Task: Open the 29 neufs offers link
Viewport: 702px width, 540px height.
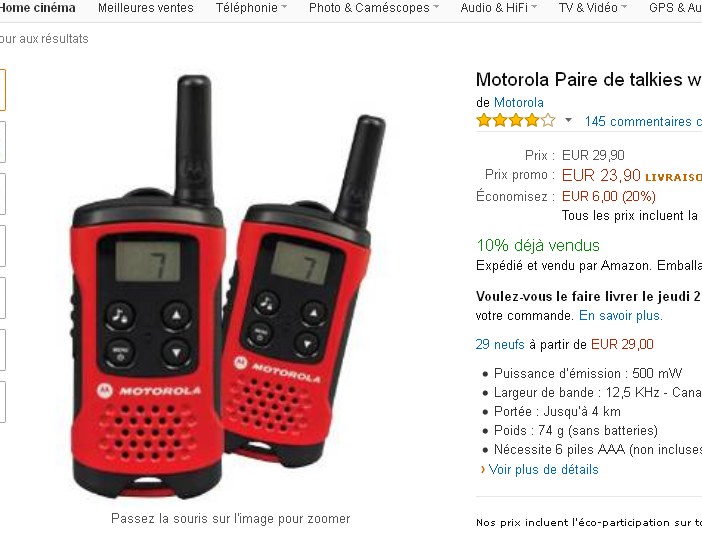Action: (x=500, y=344)
